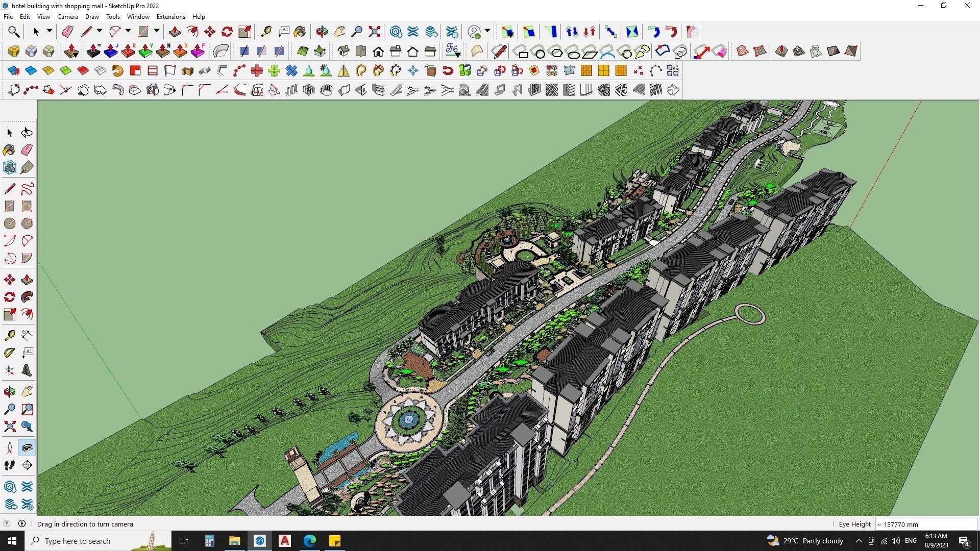
Task: Open Microsoft Edge from the taskbar
Action: (x=310, y=541)
